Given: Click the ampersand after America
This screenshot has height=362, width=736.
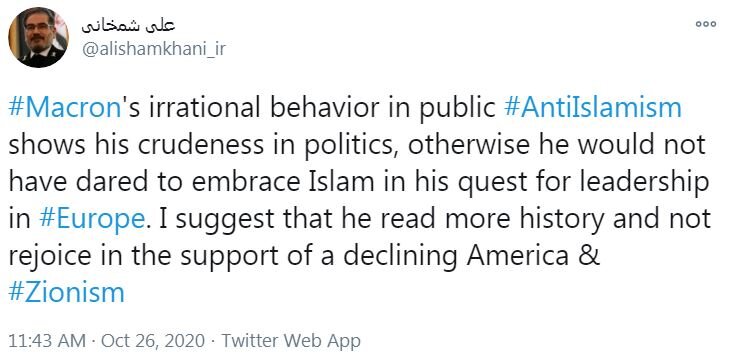Looking at the screenshot, I should pos(588,256).
